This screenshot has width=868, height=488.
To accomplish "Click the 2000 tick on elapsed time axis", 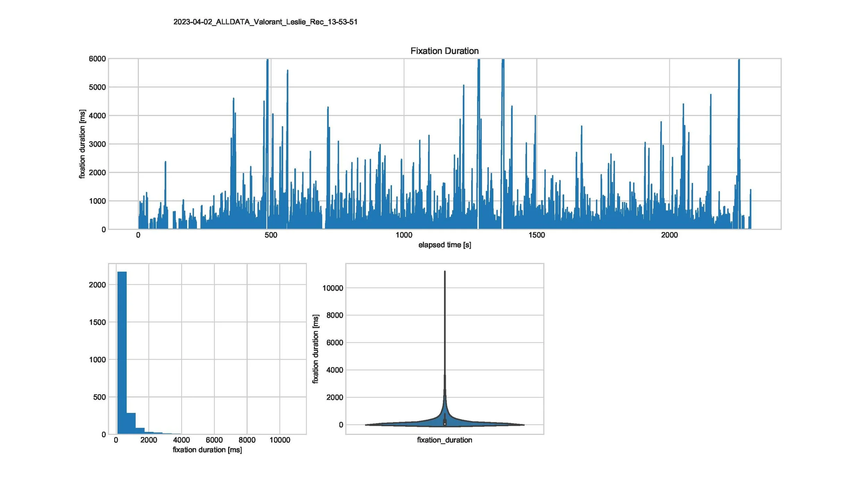I will coord(669,235).
